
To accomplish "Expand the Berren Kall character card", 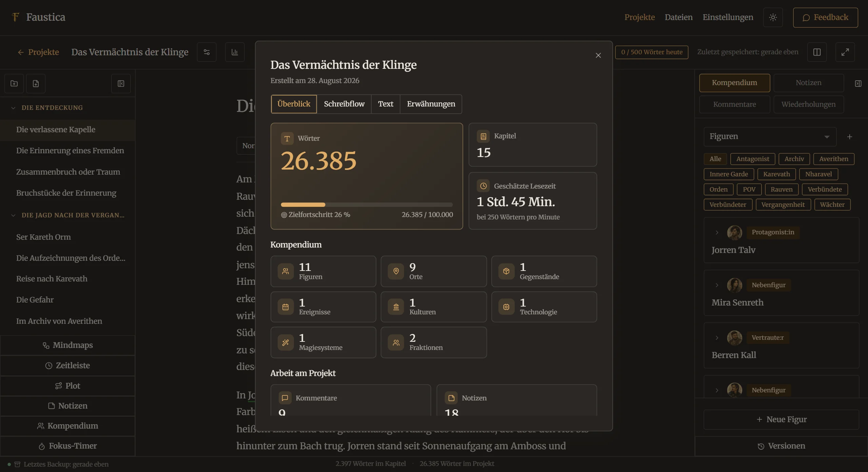I will (x=717, y=338).
